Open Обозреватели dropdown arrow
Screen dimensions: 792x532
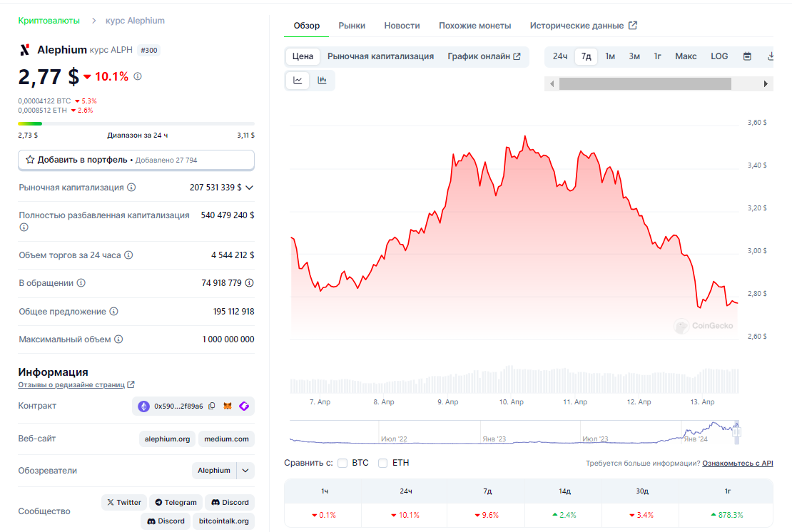point(245,471)
